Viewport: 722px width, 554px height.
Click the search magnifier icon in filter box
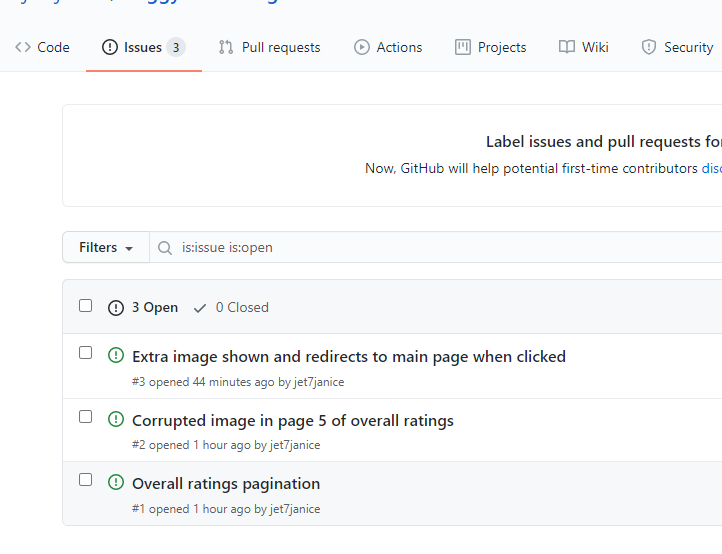[x=165, y=248]
